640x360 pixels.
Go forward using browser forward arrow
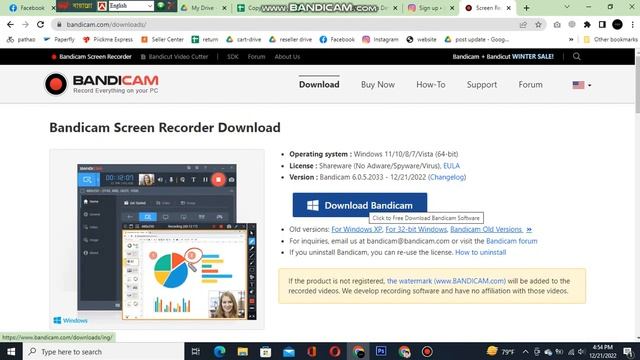click(x=25, y=24)
